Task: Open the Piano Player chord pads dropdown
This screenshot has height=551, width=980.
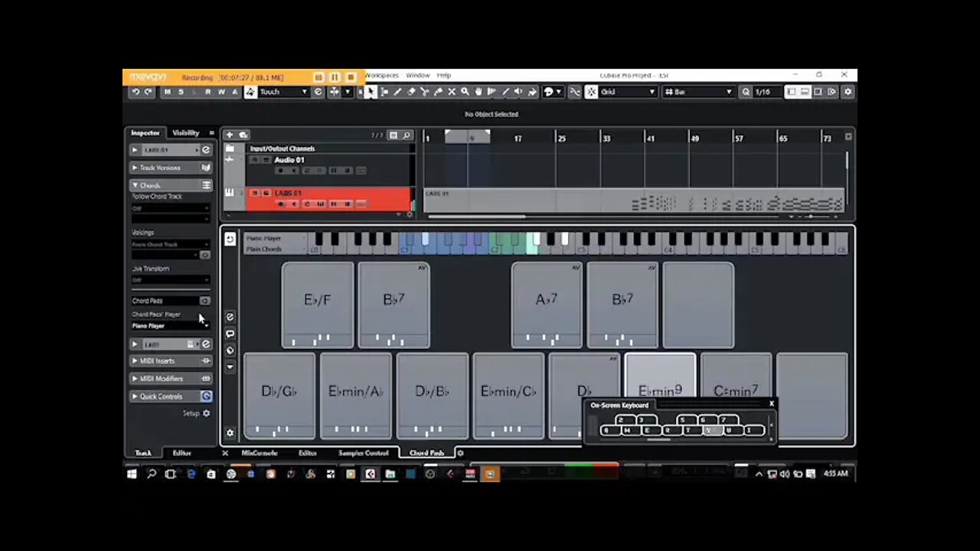Action: pyautogui.click(x=170, y=326)
